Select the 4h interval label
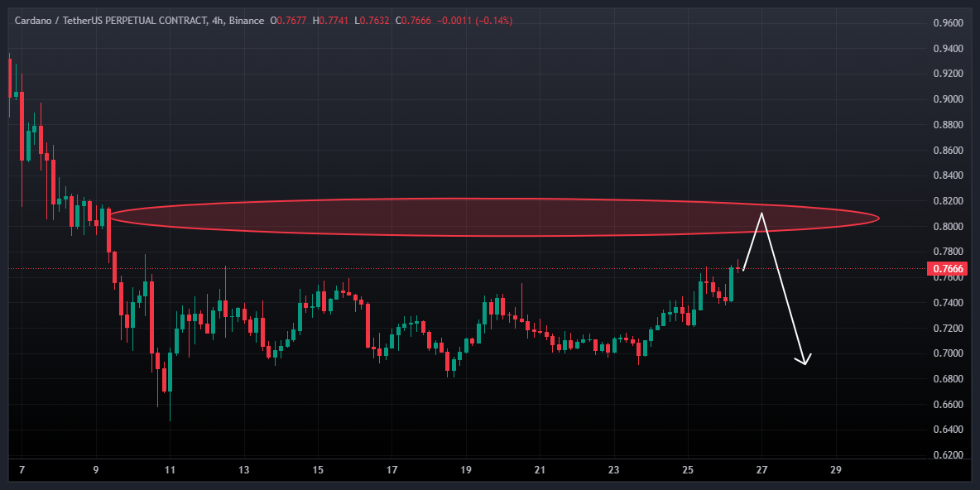Screen dimensions: 980x490 coord(215,20)
